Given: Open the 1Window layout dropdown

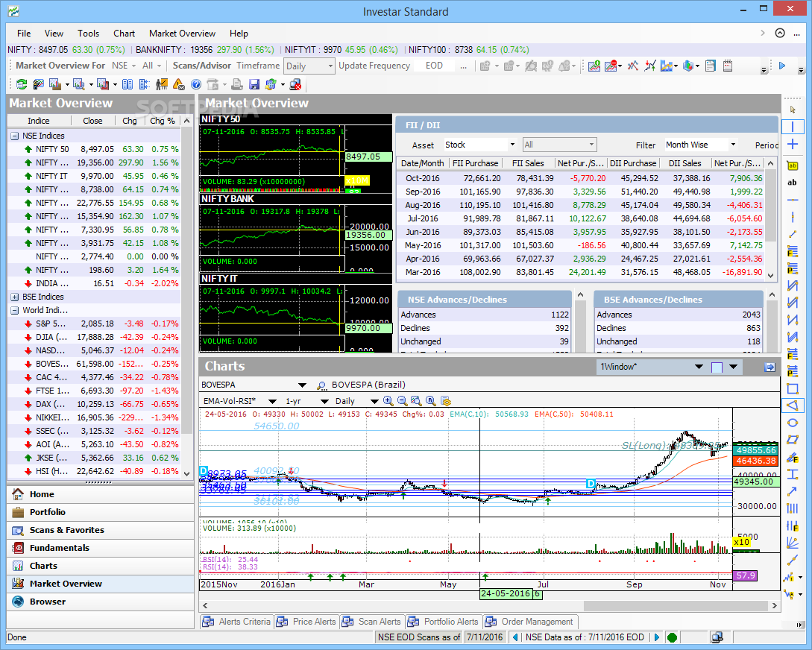Looking at the screenshot, I should point(699,367).
